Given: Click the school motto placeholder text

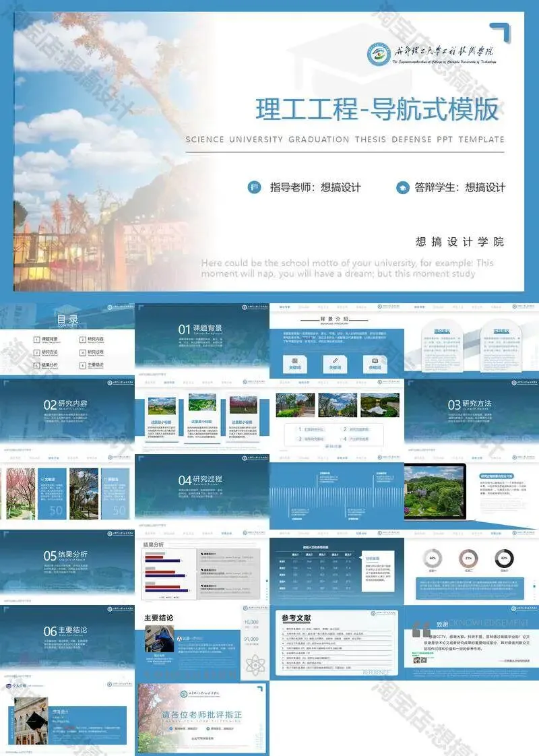Looking at the screenshot, I should pyautogui.click(x=347, y=268).
